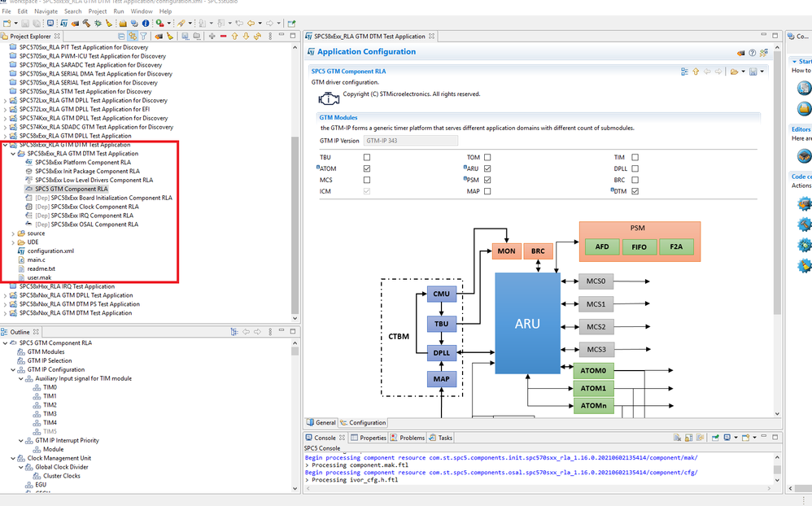Click the expand tree icon in GTM Component header
This screenshot has height=506, width=812.
point(684,72)
